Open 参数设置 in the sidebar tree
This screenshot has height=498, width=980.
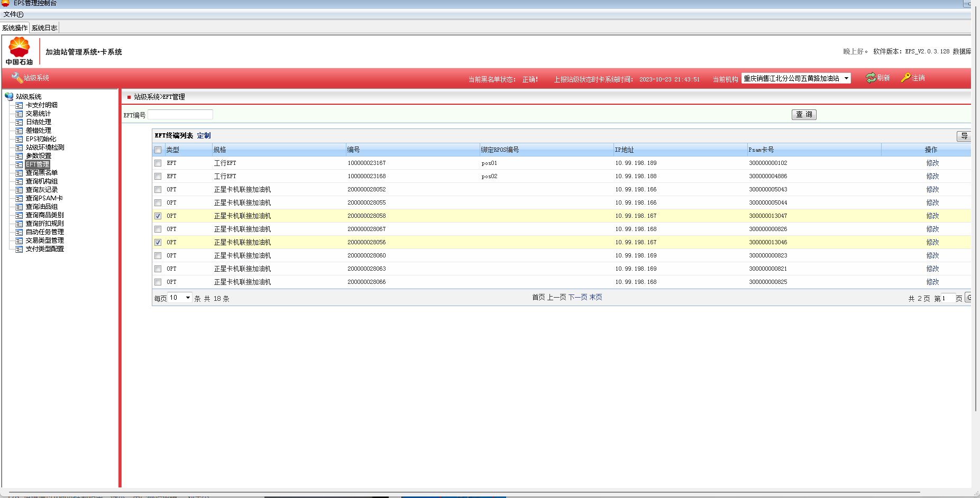tap(39, 156)
